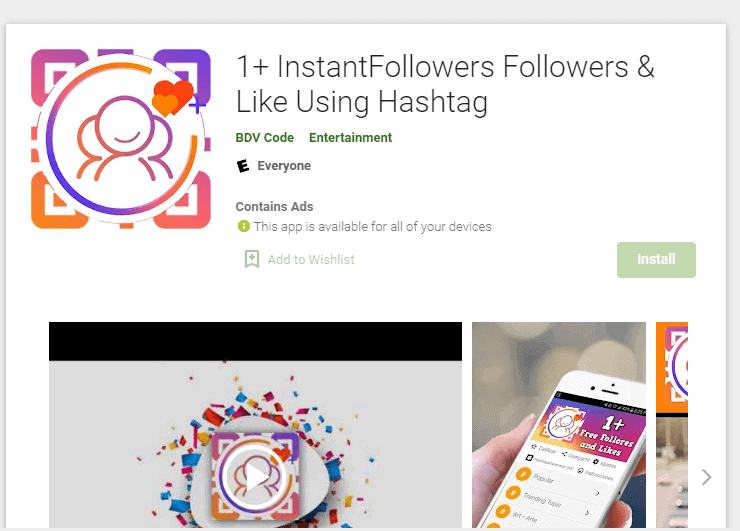Viewport: 740px width, 531px height.
Task: Click the Contains Ads label
Action: point(274,206)
